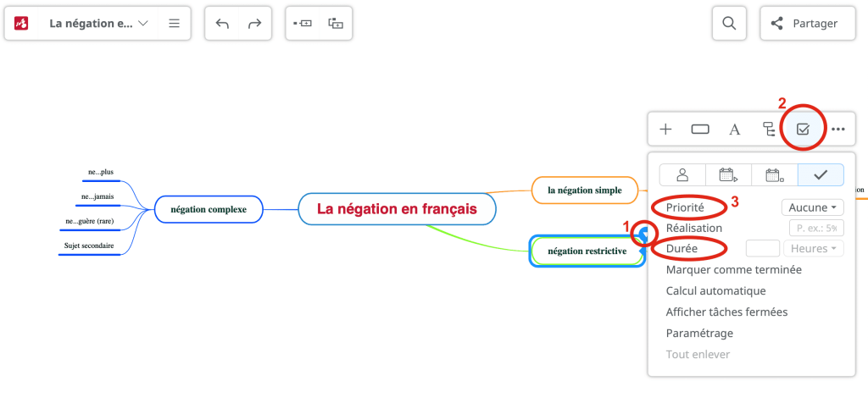The width and height of the screenshot is (868, 403).
Task: Click the Durée value field
Action: tap(763, 248)
